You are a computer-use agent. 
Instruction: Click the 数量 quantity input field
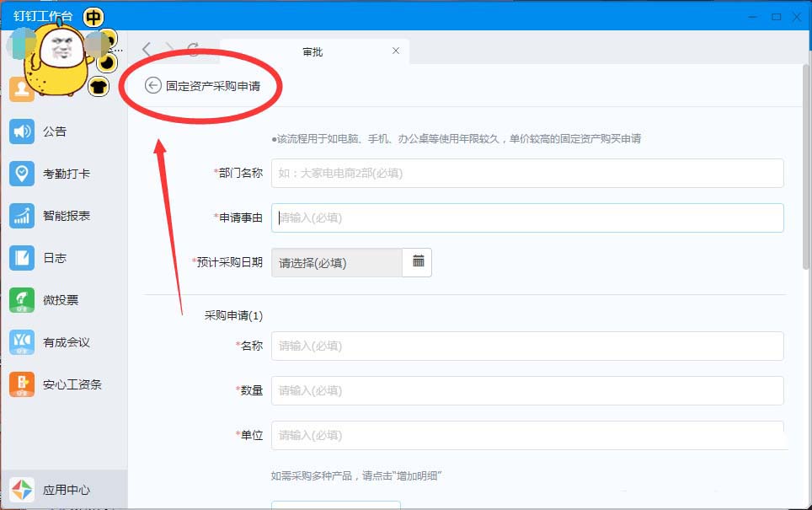[527, 390]
